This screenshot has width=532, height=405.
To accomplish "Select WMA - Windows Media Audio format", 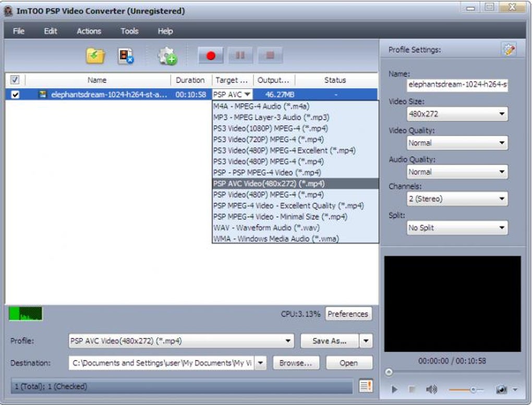I will tap(295, 238).
